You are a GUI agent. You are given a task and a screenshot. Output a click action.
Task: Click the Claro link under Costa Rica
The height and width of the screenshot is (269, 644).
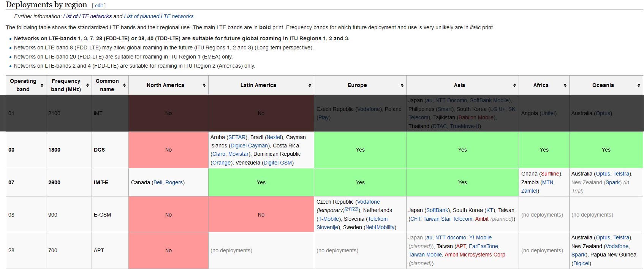(x=219, y=154)
